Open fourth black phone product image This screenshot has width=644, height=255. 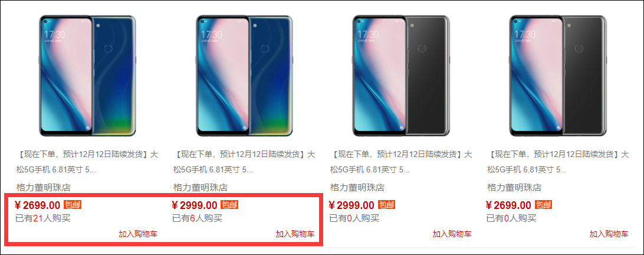pos(558,76)
